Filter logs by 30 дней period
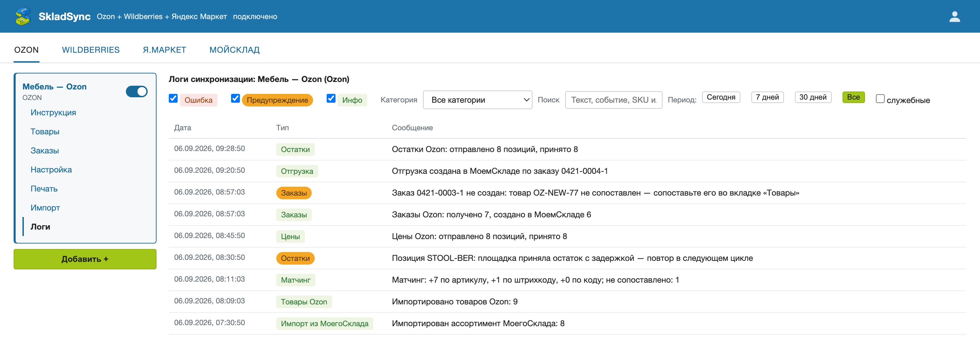 (x=813, y=97)
